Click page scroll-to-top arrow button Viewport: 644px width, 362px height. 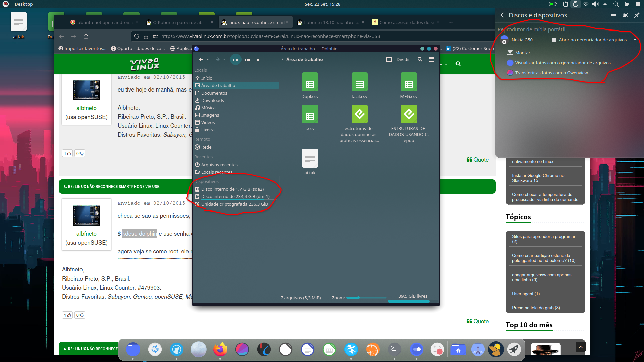point(581,347)
